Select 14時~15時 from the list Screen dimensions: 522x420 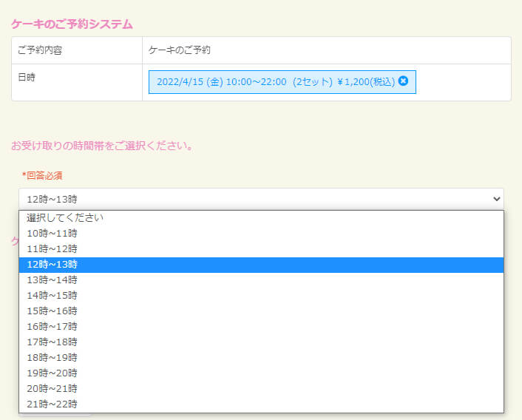[52, 296]
